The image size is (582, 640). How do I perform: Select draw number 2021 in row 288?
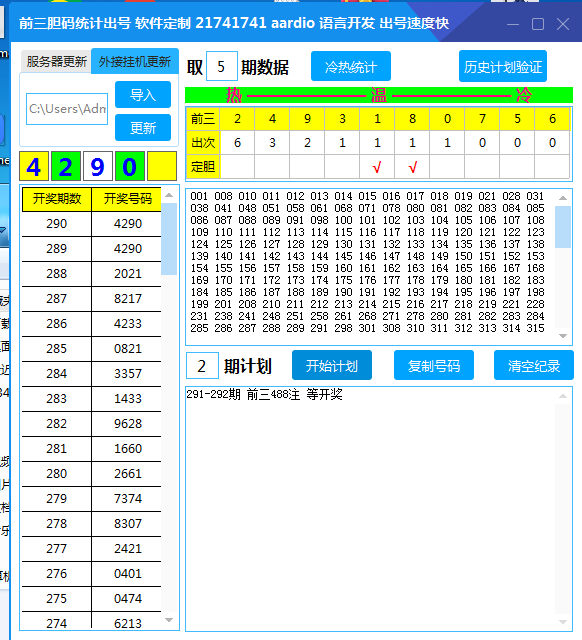click(x=128, y=274)
